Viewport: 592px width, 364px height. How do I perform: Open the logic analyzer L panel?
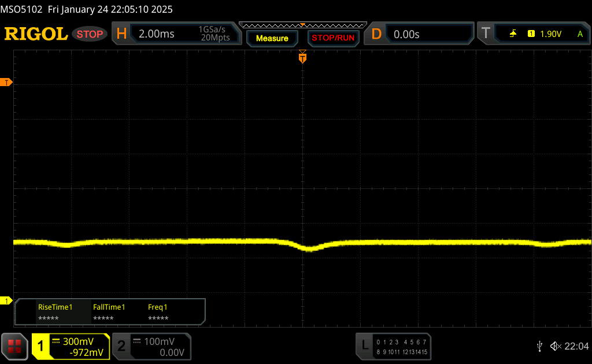[x=365, y=345]
